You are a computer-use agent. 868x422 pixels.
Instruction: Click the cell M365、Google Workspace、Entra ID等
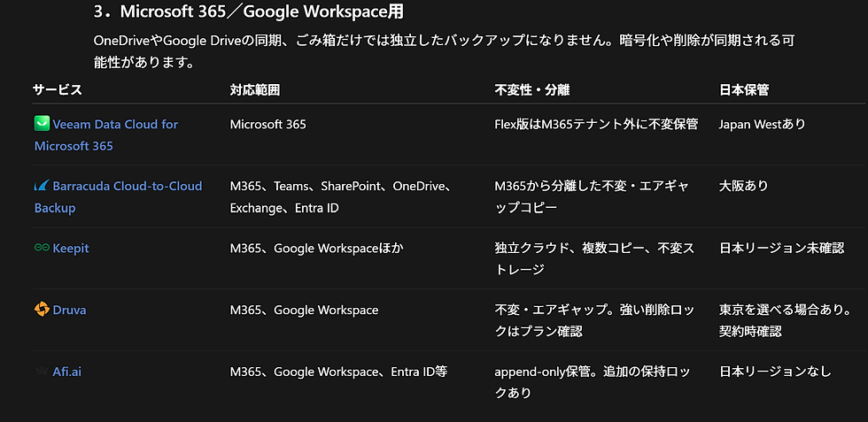pos(338,372)
